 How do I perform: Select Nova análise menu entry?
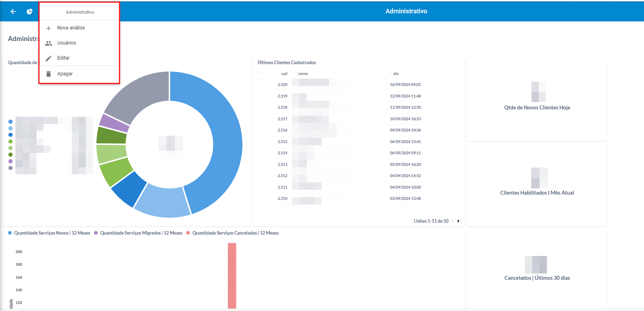click(x=79, y=28)
